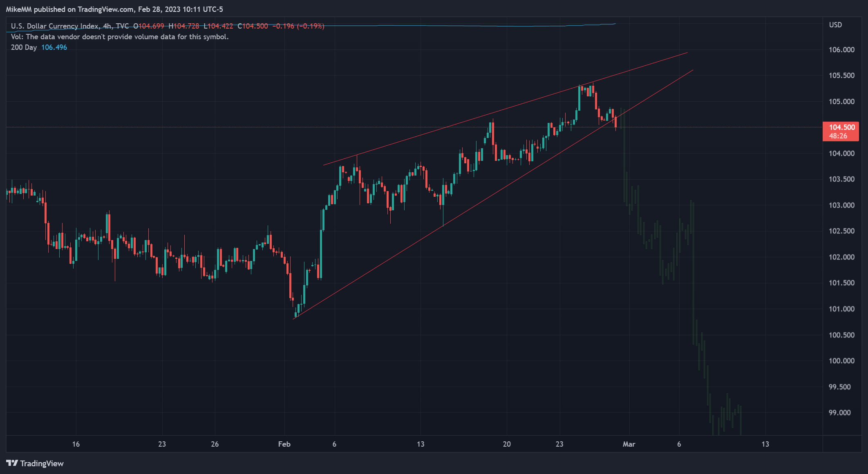Click the 104.000 price axis label
Image resolution: width=868 pixels, height=474 pixels.
[841, 154]
